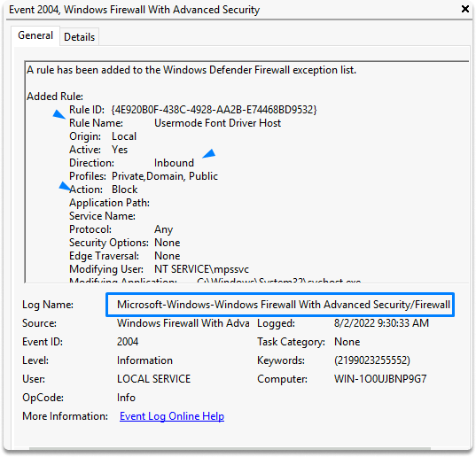Viewport: 476px width, 457px height.
Task: Click the blue arrow next to Inbound
Action: [x=209, y=153]
